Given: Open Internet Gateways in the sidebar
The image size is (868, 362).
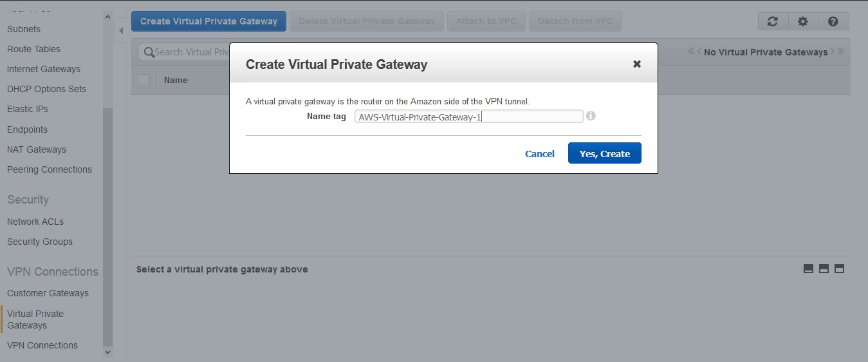Looking at the screenshot, I should (44, 69).
